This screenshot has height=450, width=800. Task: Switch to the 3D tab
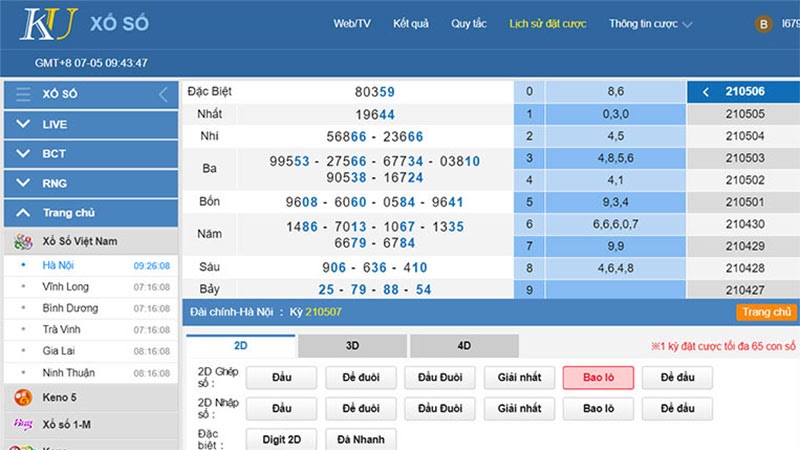click(x=352, y=346)
